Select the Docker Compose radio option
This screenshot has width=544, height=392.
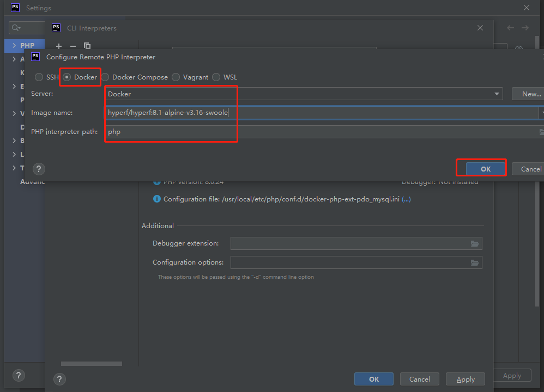105,77
